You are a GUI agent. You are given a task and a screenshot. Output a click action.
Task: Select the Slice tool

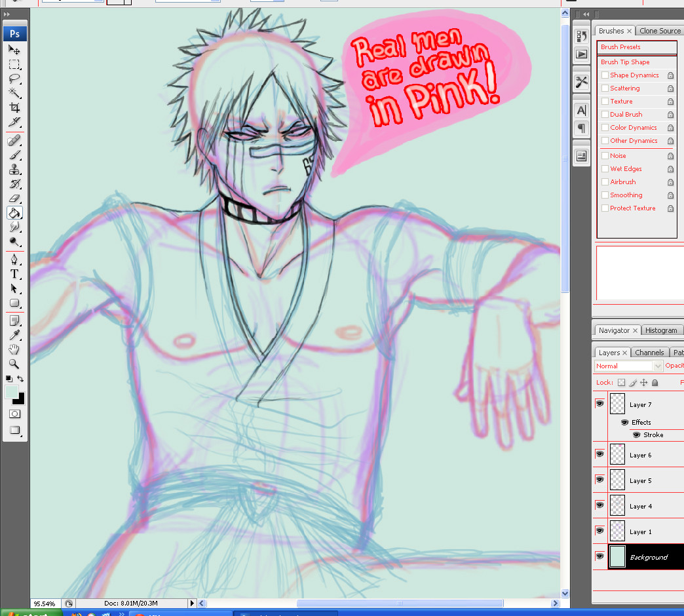point(14,122)
